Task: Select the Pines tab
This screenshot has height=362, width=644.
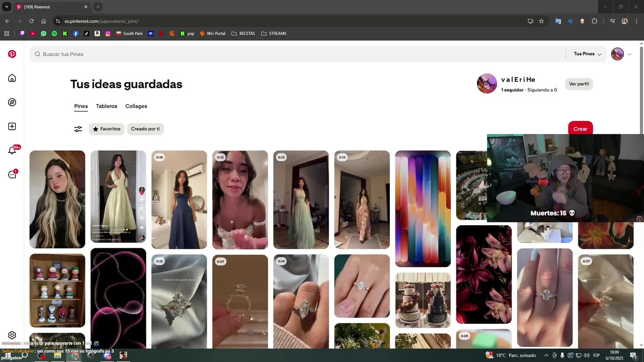Action: click(x=81, y=107)
